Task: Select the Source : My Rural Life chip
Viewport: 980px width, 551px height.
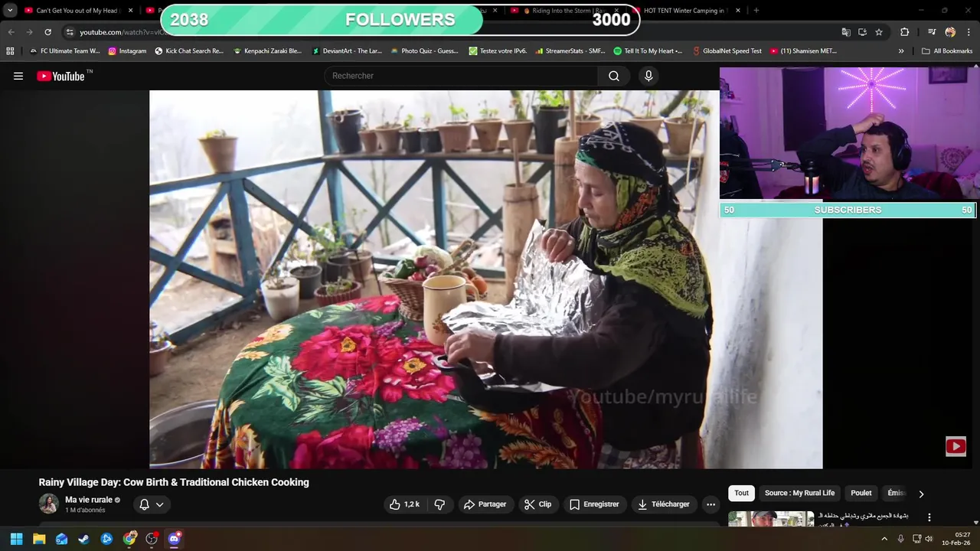Action: (799, 493)
